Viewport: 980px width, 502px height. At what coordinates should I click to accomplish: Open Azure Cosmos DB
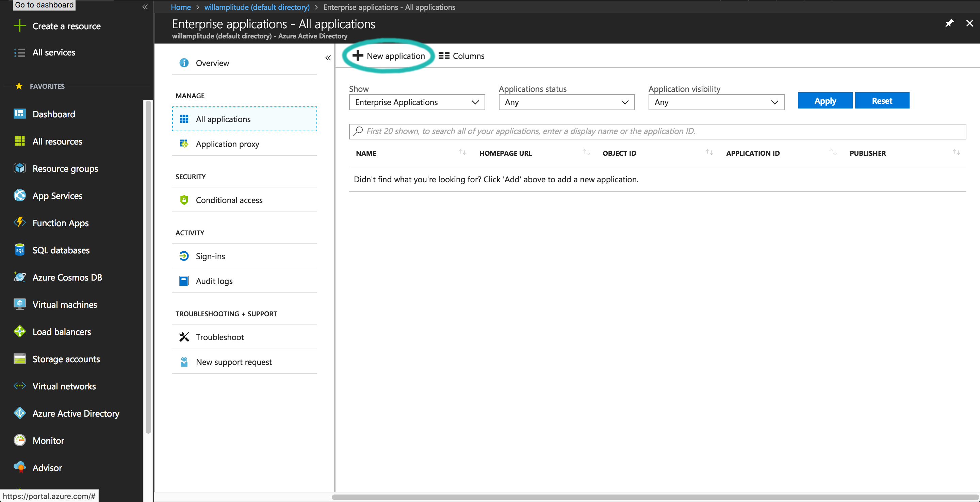[x=67, y=277]
